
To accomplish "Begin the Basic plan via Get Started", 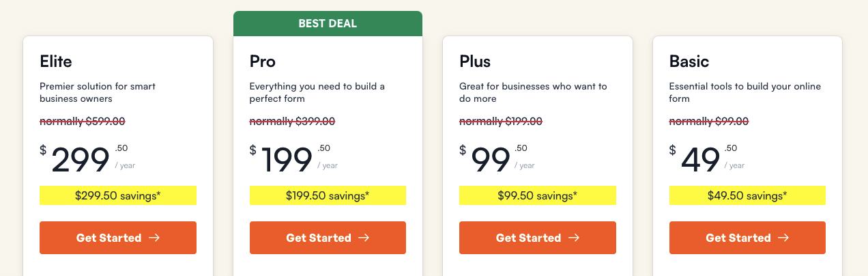I will coord(747,238).
